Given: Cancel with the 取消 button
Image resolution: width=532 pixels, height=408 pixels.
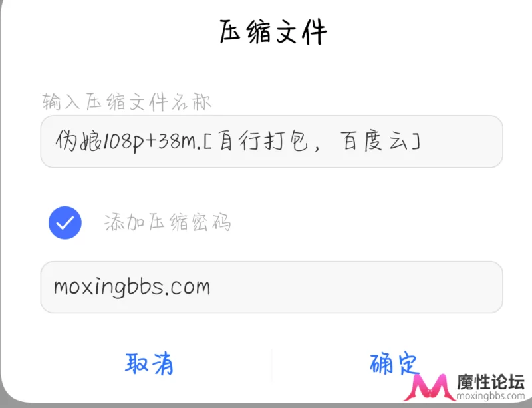Looking at the screenshot, I should pyautogui.click(x=149, y=363).
